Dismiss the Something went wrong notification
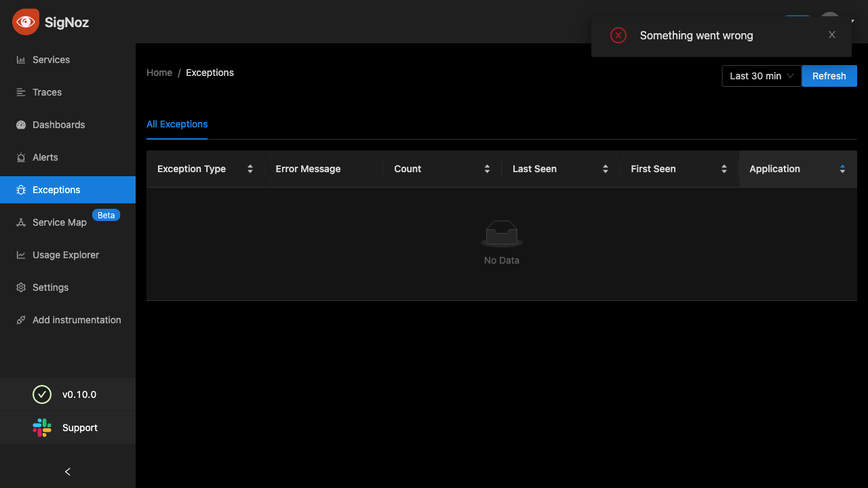The width and height of the screenshot is (868, 488). point(832,35)
